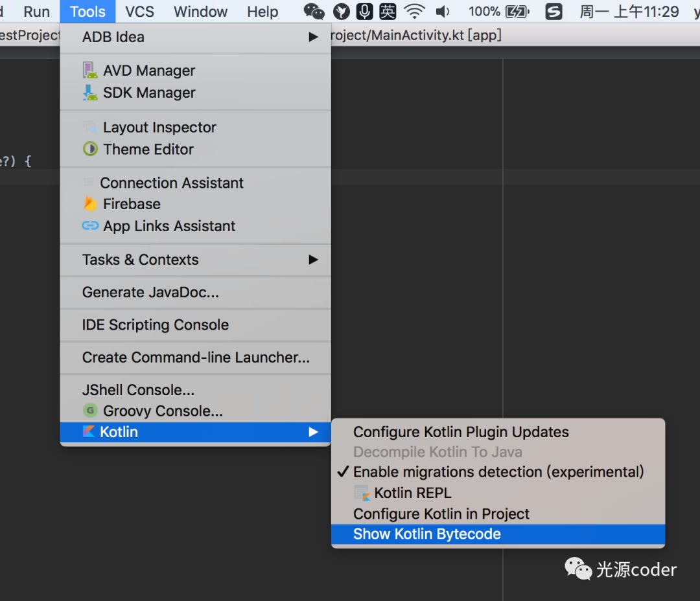
Task: Click the SDK Manager download icon
Action: (89, 93)
